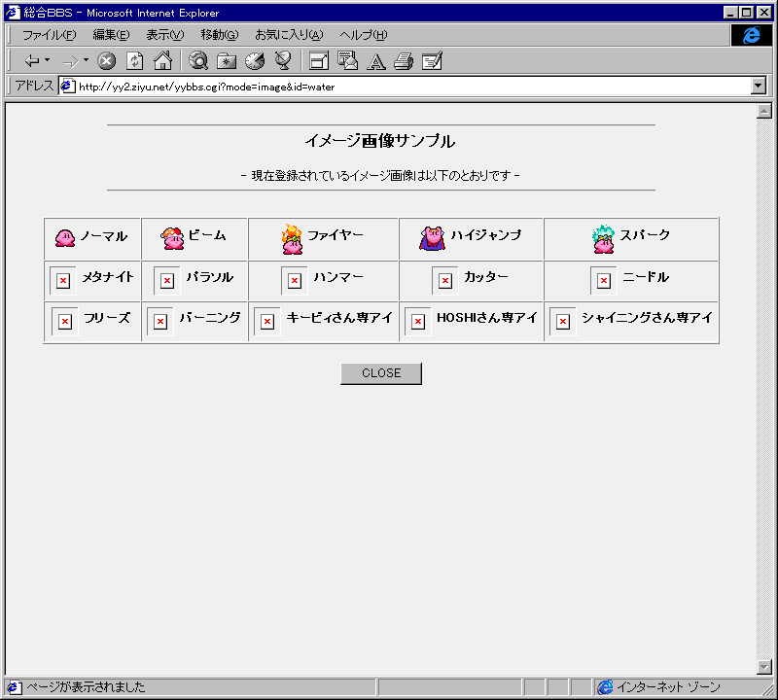
Task: Click the ページが表示されました status text
Action: tap(86, 687)
